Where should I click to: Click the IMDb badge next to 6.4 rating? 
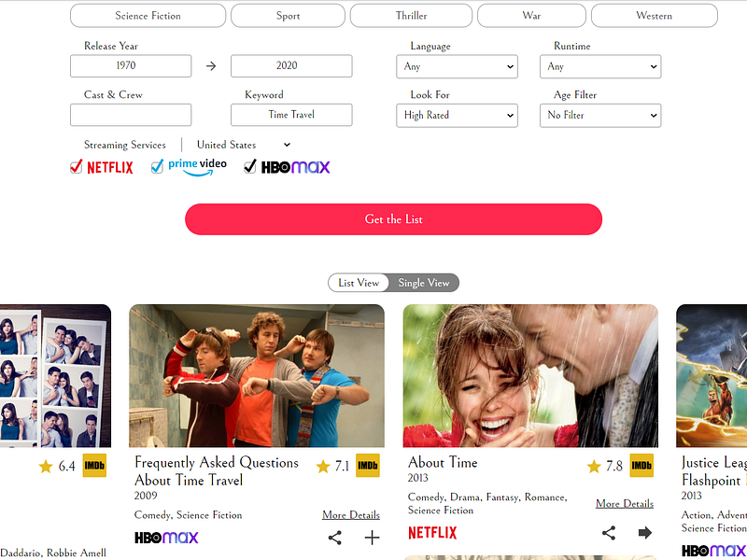[x=94, y=465]
